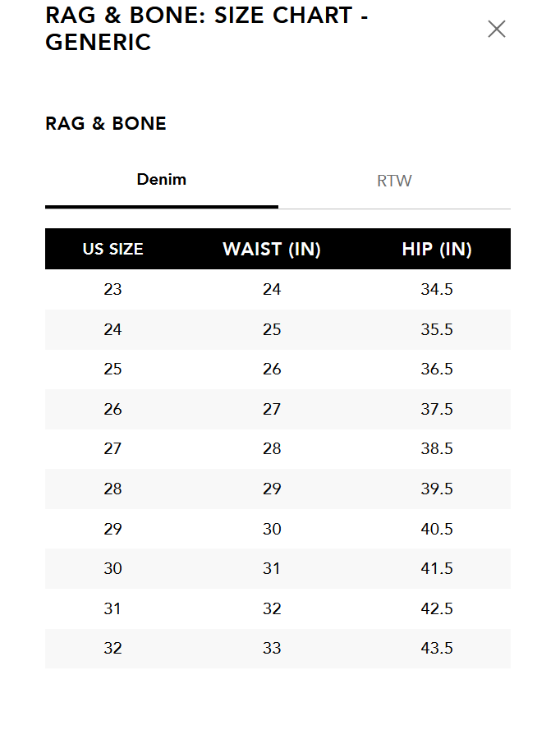Select hip measurement 35.5
This screenshot has width=560, height=739.
coord(437,329)
